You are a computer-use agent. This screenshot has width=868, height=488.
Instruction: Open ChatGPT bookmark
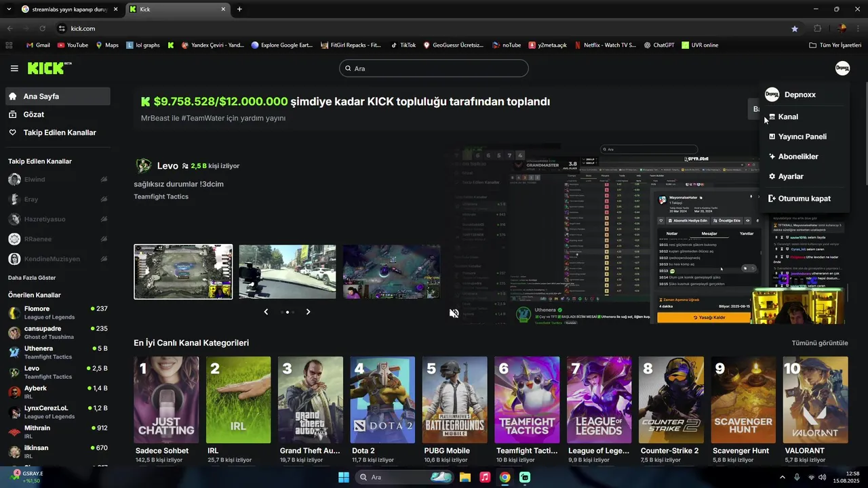pyautogui.click(x=659, y=45)
